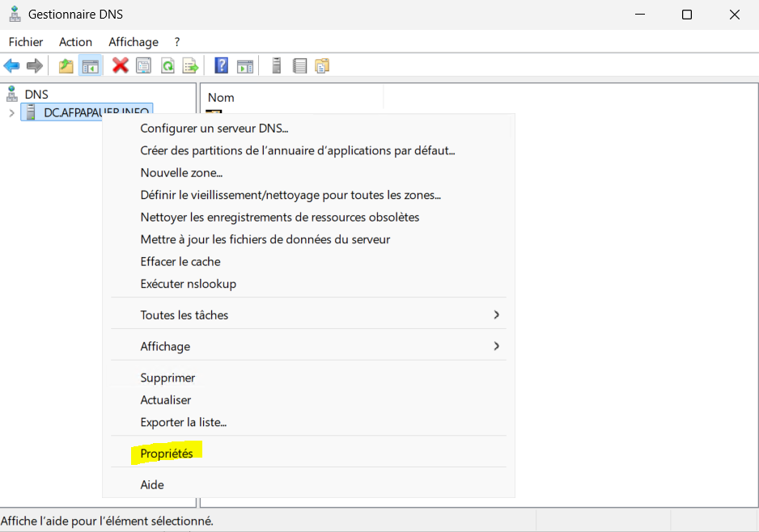Click the blue back arrow in toolbar
The height and width of the screenshot is (532, 759).
coord(11,66)
